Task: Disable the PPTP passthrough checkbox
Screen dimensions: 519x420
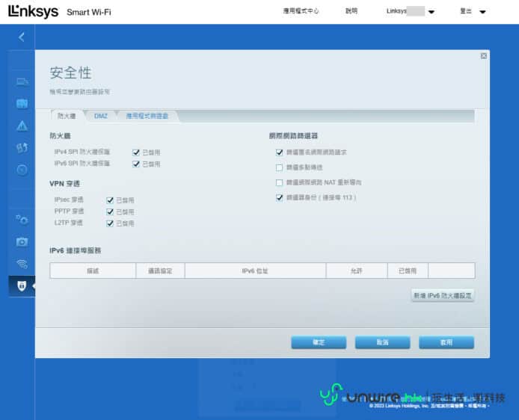Action: (x=111, y=211)
